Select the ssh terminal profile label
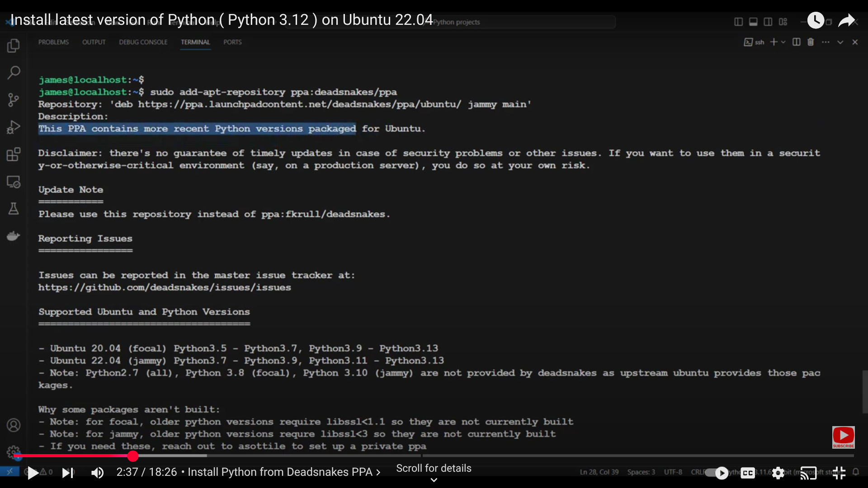The height and width of the screenshot is (488, 868). point(754,42)
